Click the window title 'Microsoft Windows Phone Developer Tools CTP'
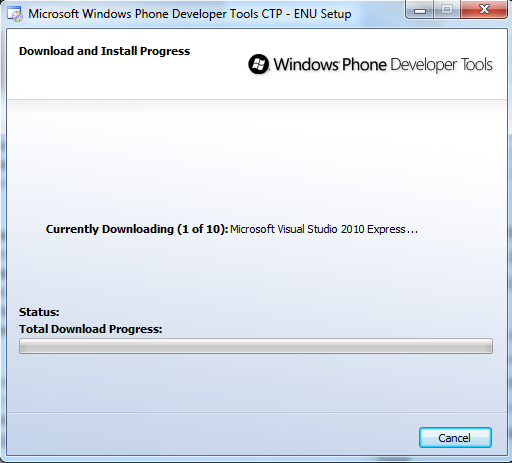This screenshot has height=463, width=512. pos(155,14)
